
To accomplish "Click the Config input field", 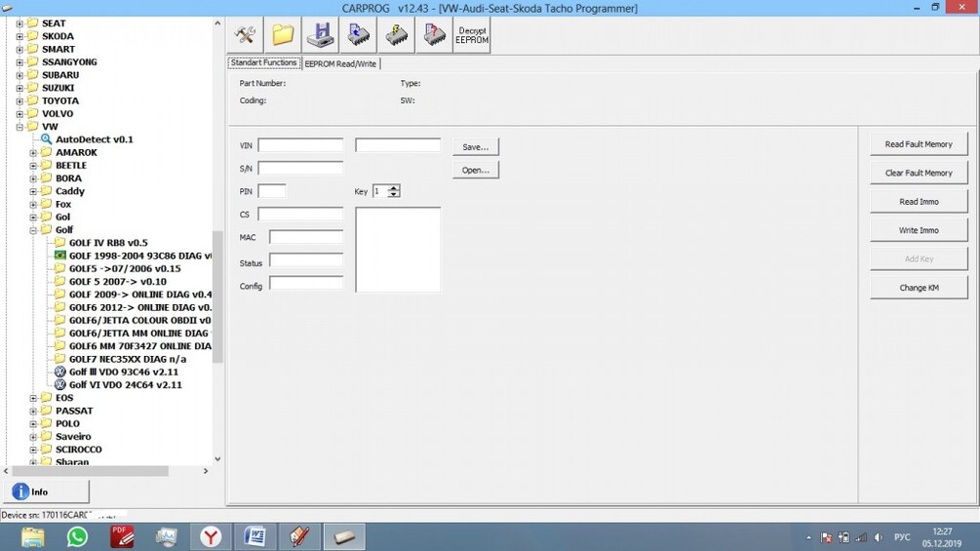I will pyautogui.click(x=306, y=285).
